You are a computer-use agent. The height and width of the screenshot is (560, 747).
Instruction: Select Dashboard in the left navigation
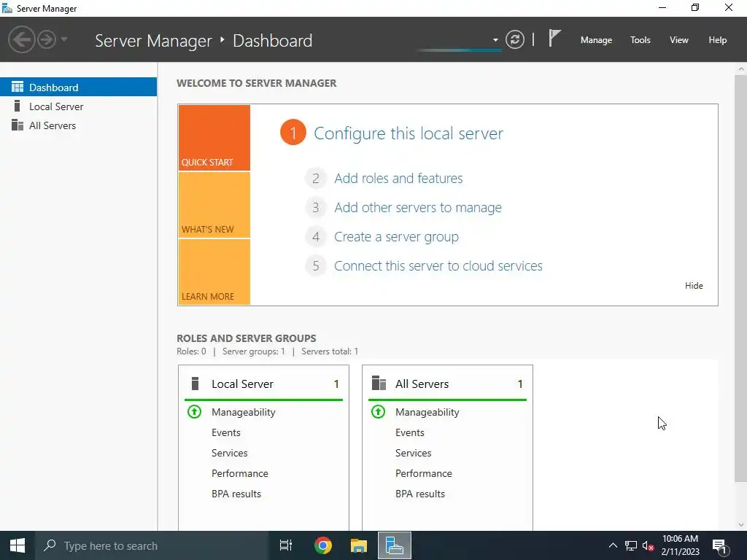pyautogui.click(x=78, y=87)
